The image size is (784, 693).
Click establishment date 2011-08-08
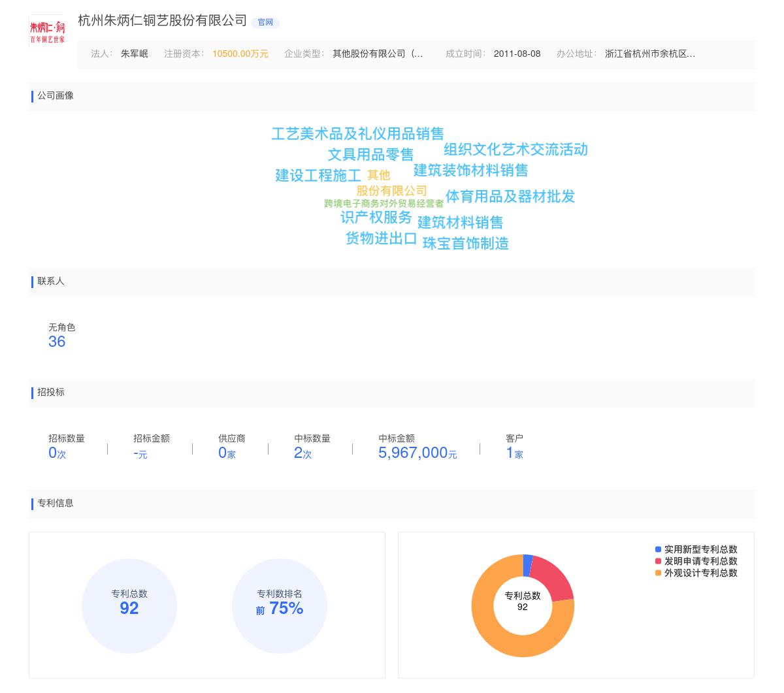pos(517,54)
